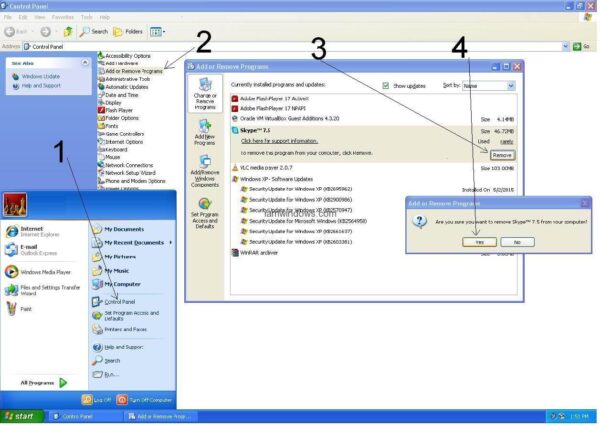Open Automatic Updates item
The image size is (600, 426).
point(123,87)
